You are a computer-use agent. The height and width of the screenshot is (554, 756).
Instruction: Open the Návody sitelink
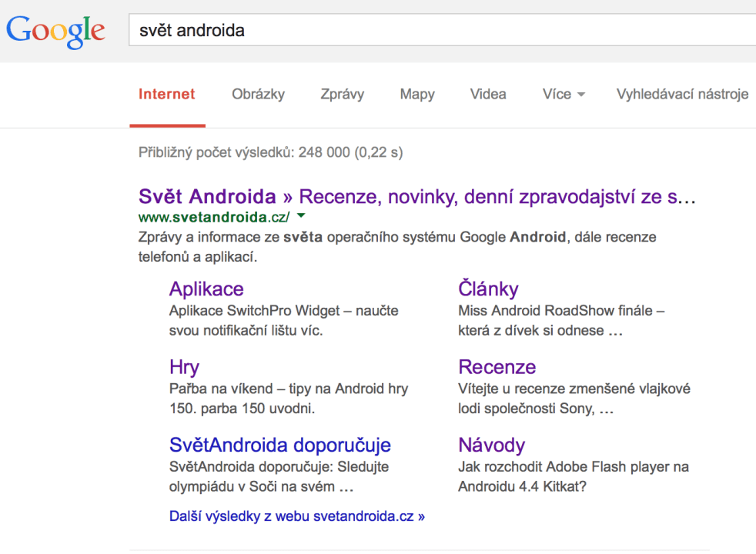(491, 445)
